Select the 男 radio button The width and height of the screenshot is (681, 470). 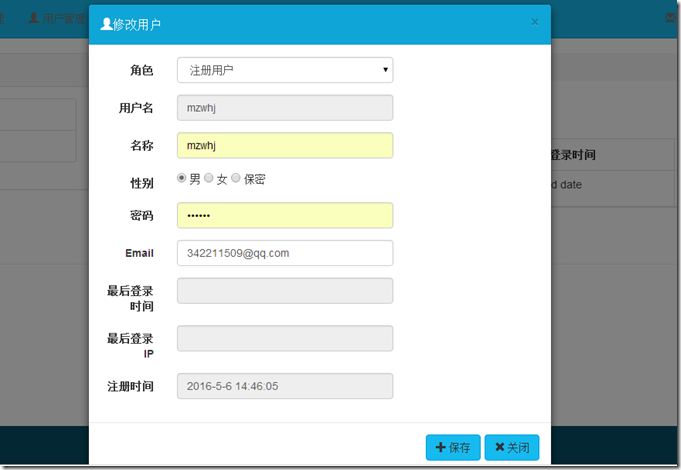tap(182, 178)
